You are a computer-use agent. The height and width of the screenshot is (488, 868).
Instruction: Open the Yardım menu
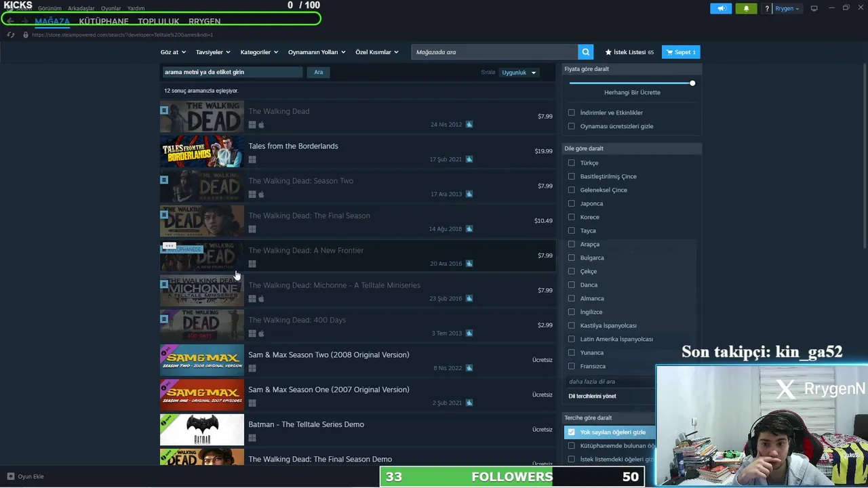click(x=136, y=8)
